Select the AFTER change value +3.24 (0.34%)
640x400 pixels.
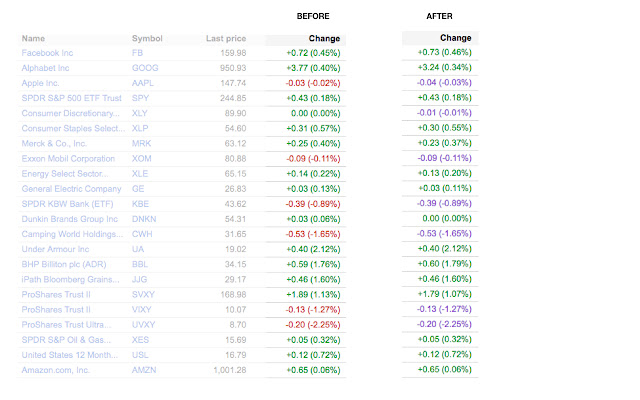(444, 67)
